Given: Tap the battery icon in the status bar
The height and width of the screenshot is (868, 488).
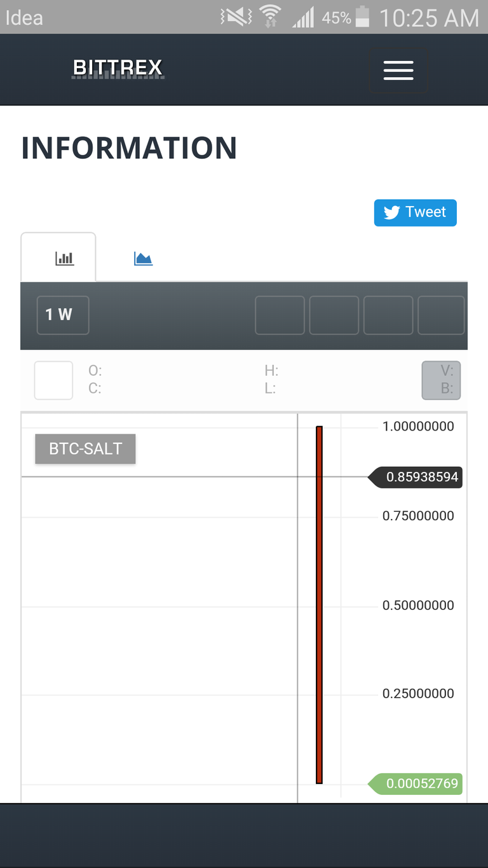Looking at the screenshot, I should click(x=362, y=17).
